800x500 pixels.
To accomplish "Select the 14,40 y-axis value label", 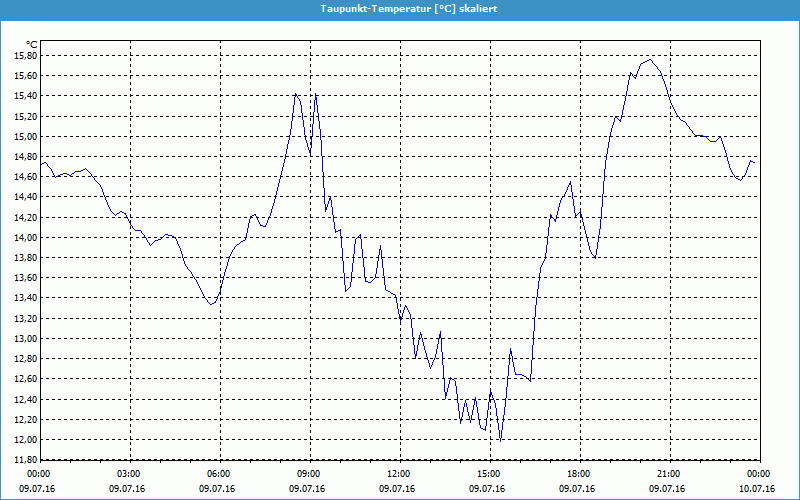I will point(24,197).
